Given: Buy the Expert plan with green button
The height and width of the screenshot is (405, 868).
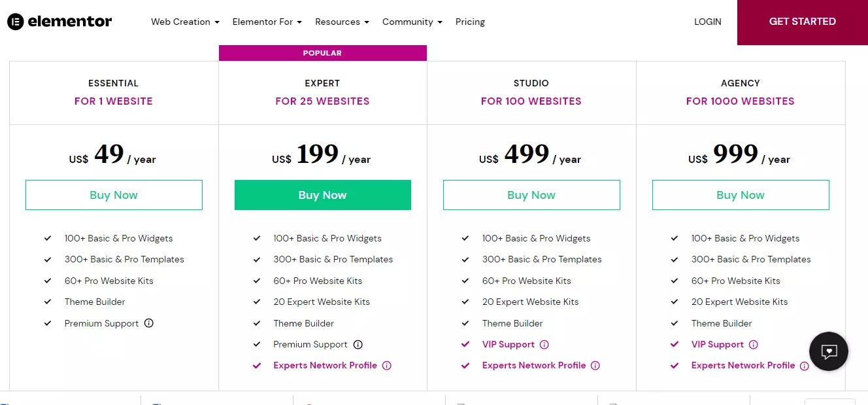Looking at the screenshot, I should click(x=323, y=195).
